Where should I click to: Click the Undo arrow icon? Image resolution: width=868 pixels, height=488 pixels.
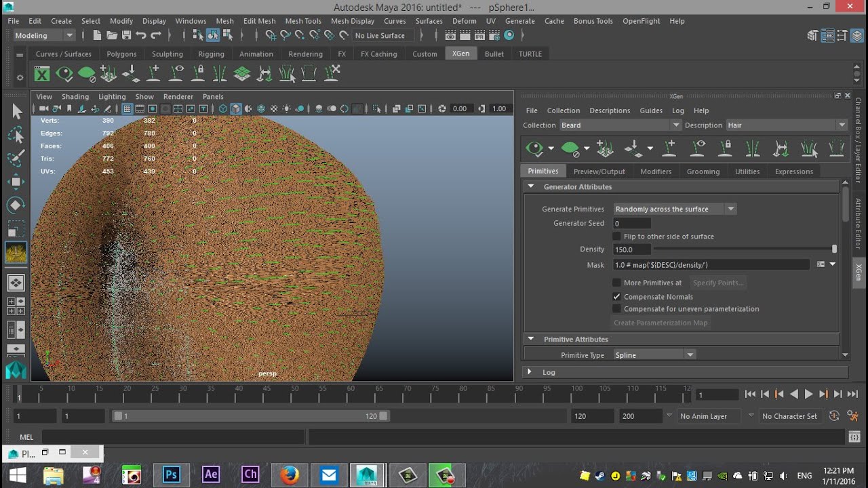(141, 35)
